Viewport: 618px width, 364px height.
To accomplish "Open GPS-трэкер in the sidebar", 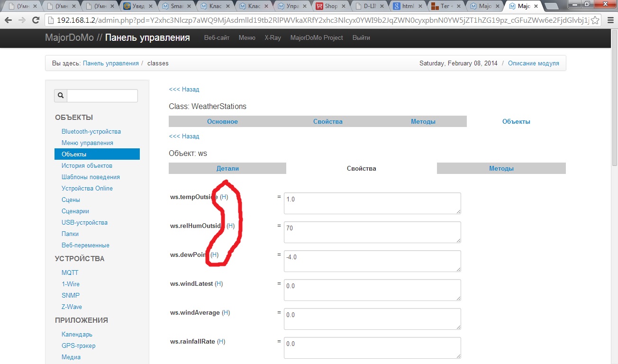I will click(79, 346).
